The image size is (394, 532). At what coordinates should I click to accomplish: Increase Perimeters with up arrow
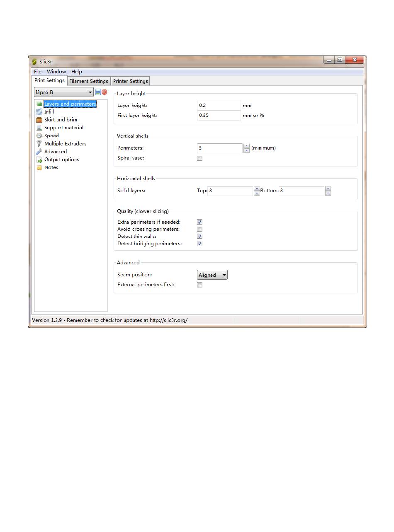pyautogui.click(x=247, y=146)
